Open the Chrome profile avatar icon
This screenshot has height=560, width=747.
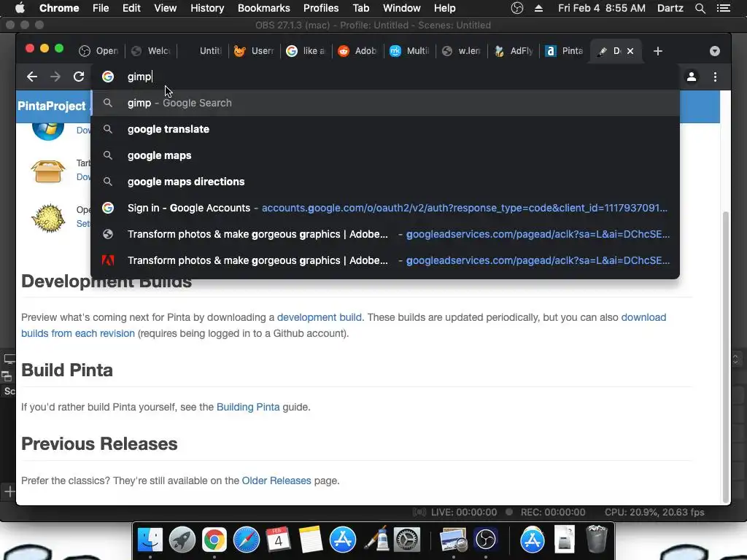point(692,77)
